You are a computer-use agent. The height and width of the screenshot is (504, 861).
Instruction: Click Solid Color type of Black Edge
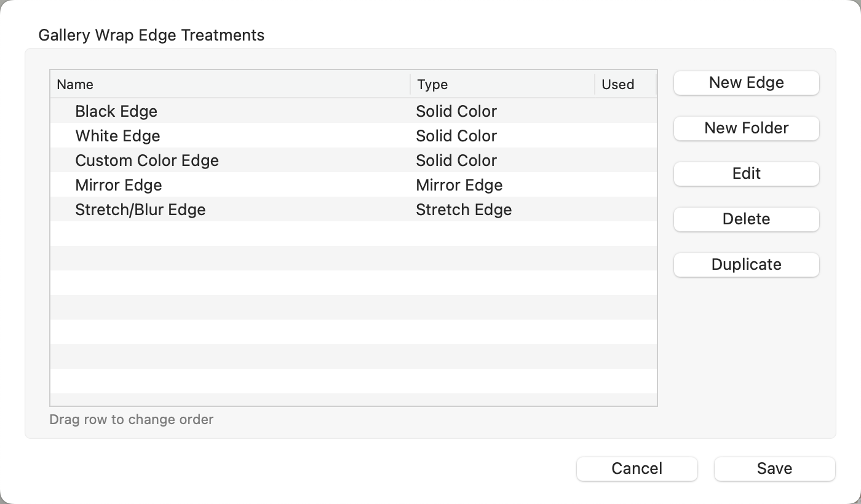point(456,111)
